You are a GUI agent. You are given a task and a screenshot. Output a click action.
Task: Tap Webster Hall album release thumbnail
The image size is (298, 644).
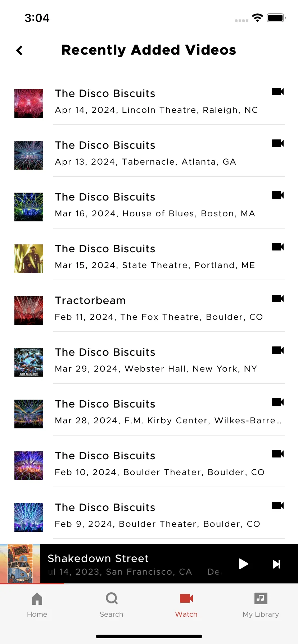[29, 362]
